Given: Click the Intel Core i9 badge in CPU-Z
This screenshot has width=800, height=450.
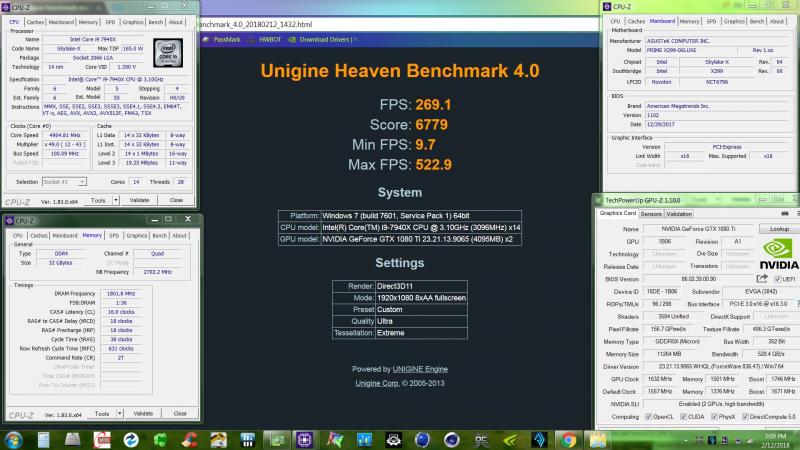Looking at the screenshot, I should tap(168, 53).
